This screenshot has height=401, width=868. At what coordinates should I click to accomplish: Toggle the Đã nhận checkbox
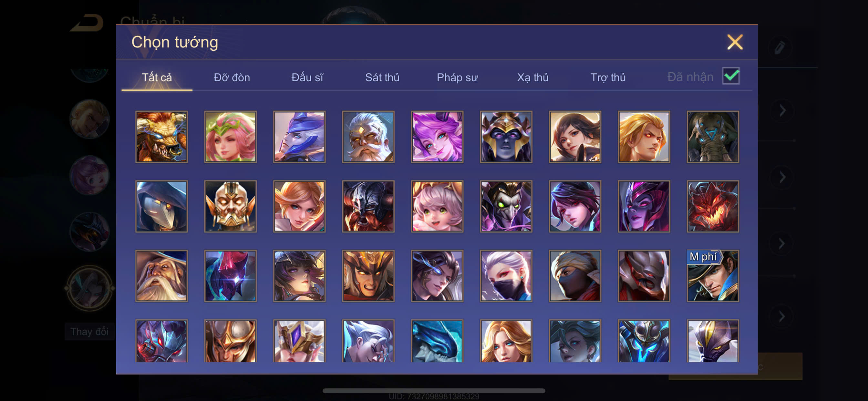pyautogui.click(x=730, y=76)
